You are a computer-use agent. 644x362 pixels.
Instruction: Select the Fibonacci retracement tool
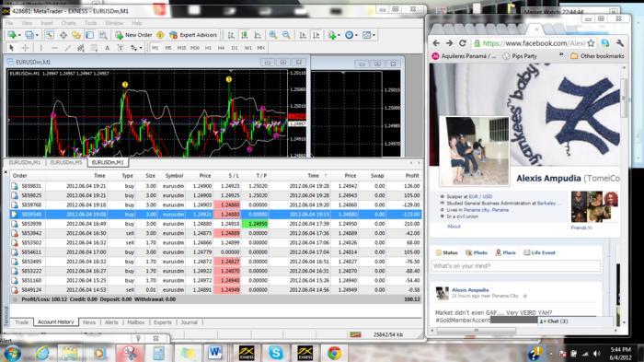point(94,48)
